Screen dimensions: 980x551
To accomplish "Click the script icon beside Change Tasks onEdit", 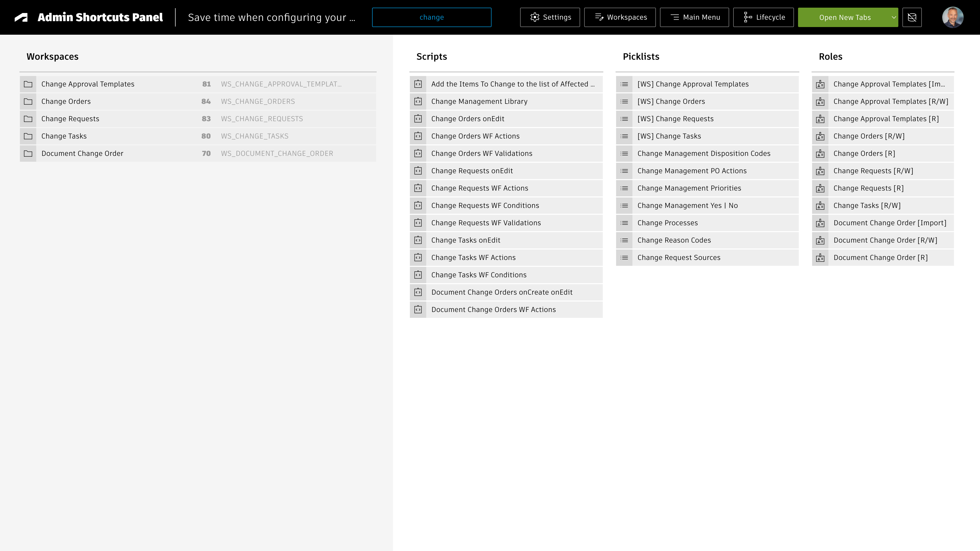I will (x=418, y=240).
